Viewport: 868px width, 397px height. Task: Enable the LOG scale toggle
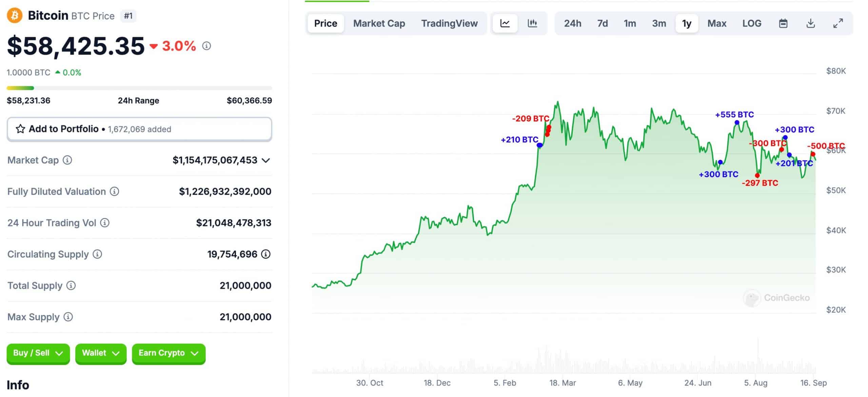point(752,23)
